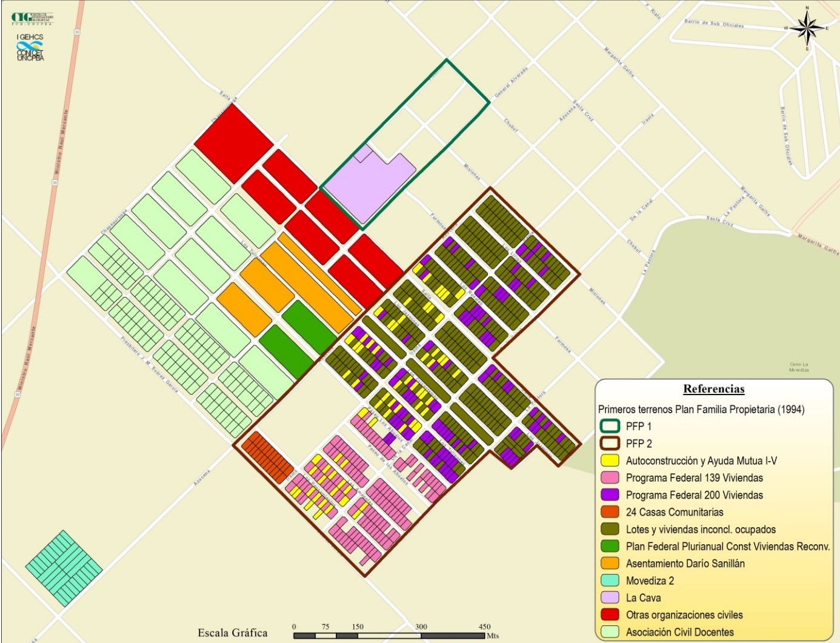Click the purple Programa Federal 200 swatch
The width and height of the screenshot is (840, 643).
(610, 495)
